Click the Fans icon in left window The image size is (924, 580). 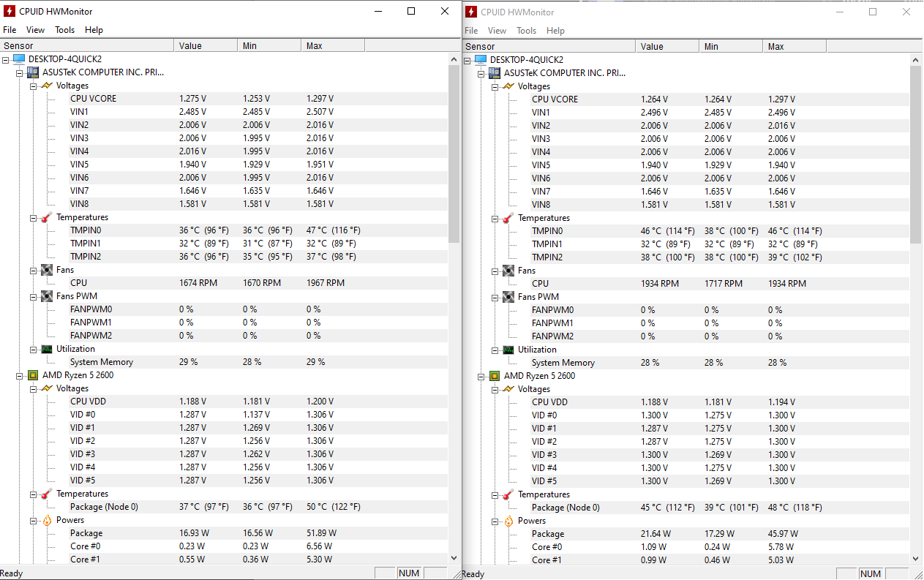tap(47, 270)
